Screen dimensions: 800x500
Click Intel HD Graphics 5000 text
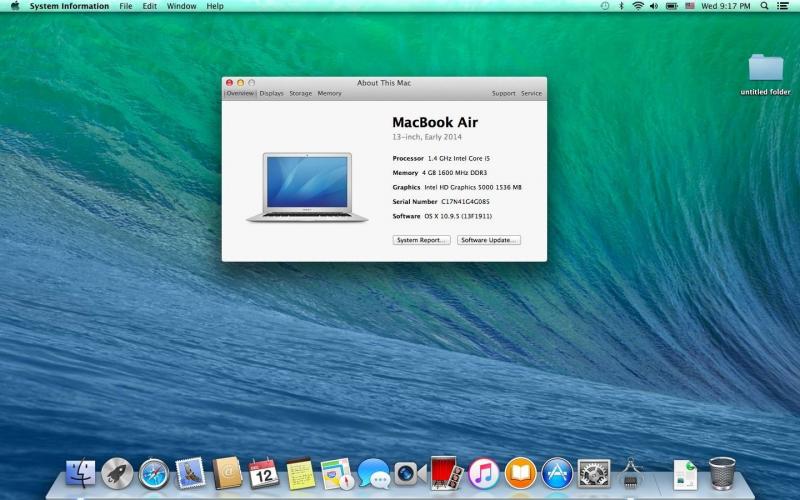(473, 187)
